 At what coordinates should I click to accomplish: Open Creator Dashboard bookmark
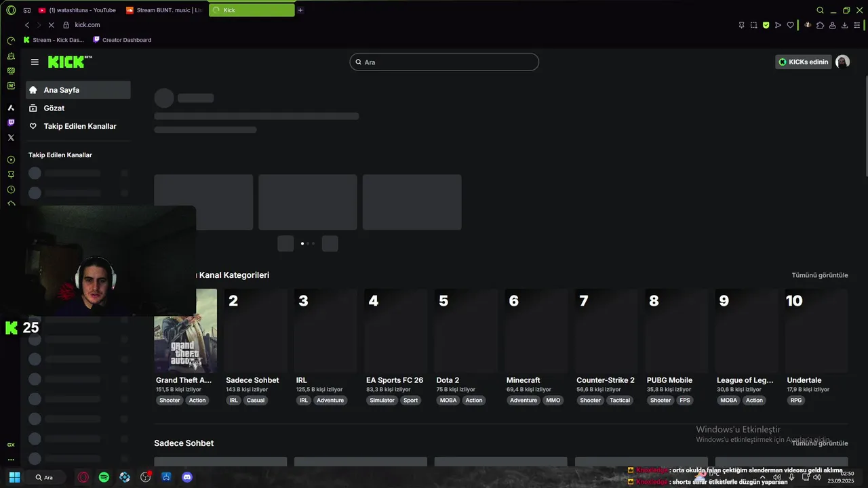coord(122,40)
